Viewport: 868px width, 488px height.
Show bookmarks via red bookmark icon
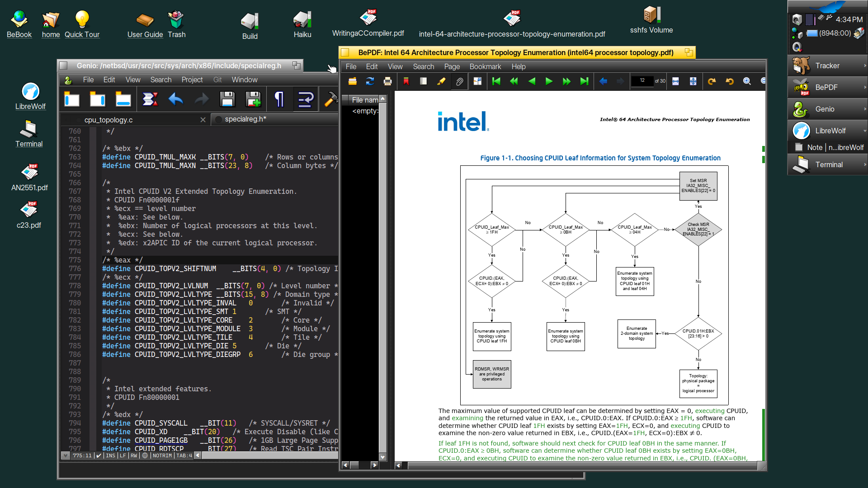pos(406,81)
